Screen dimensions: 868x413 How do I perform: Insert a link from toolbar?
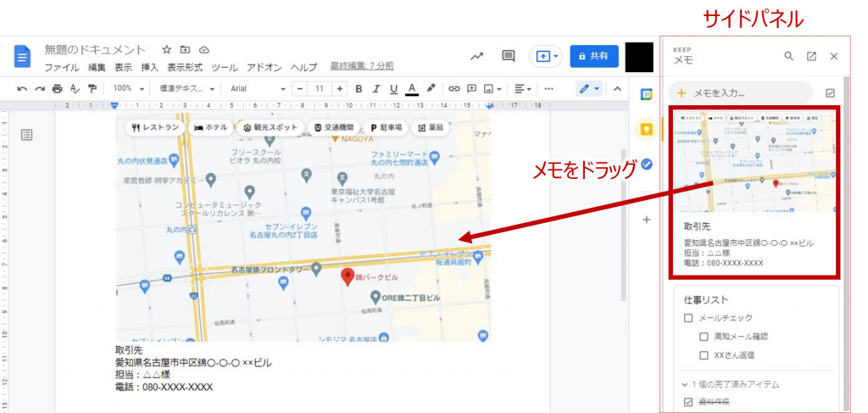(x=454, y=88)
